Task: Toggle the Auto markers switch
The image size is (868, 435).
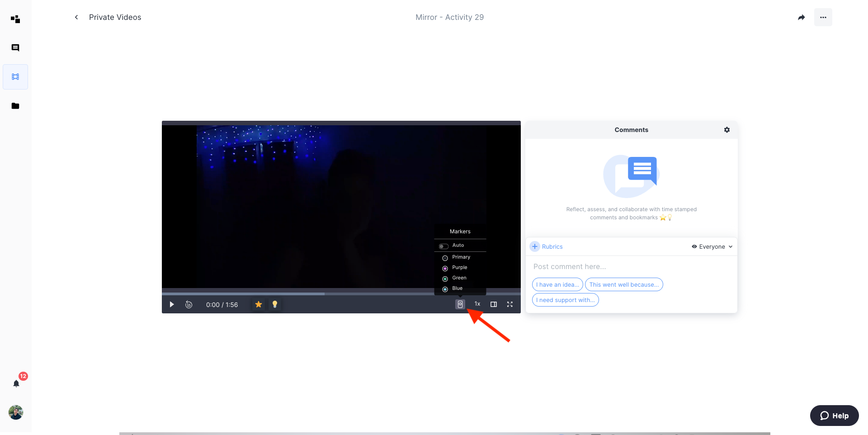Action: tap(443, 246)
